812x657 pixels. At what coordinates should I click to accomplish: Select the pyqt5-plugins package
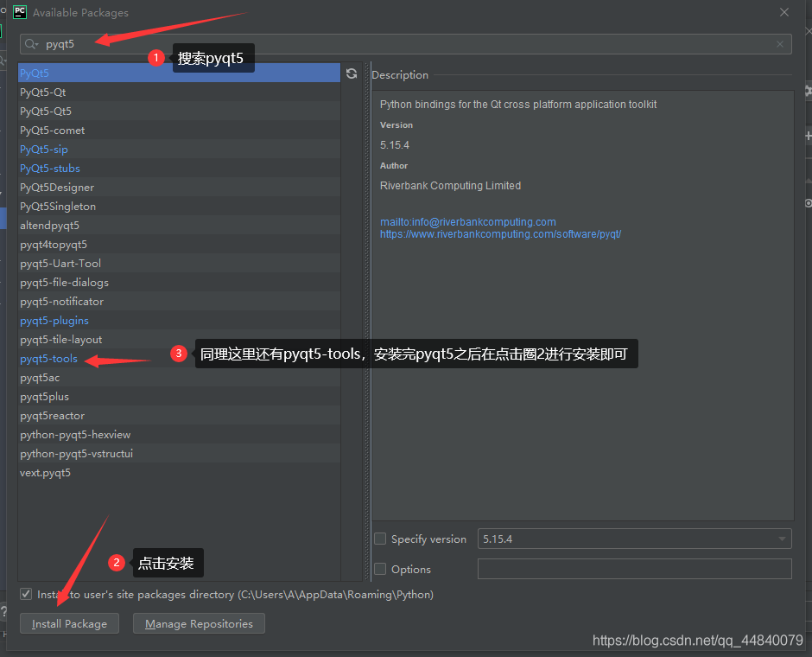[179, 321]
